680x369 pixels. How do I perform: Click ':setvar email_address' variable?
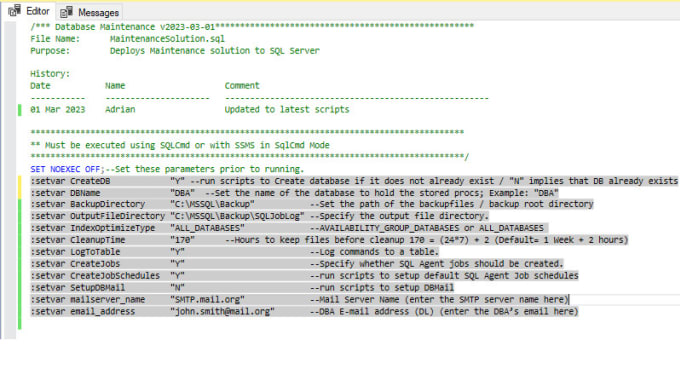coord(82,311)
